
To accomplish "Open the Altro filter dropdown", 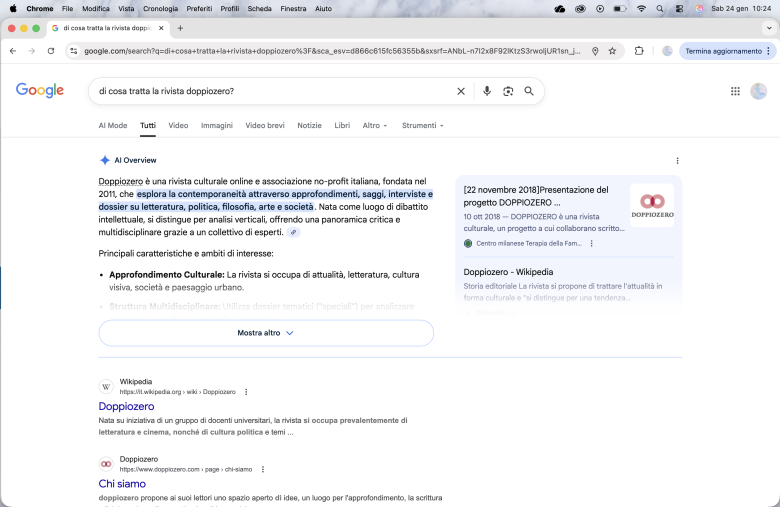I will point(375,126).
